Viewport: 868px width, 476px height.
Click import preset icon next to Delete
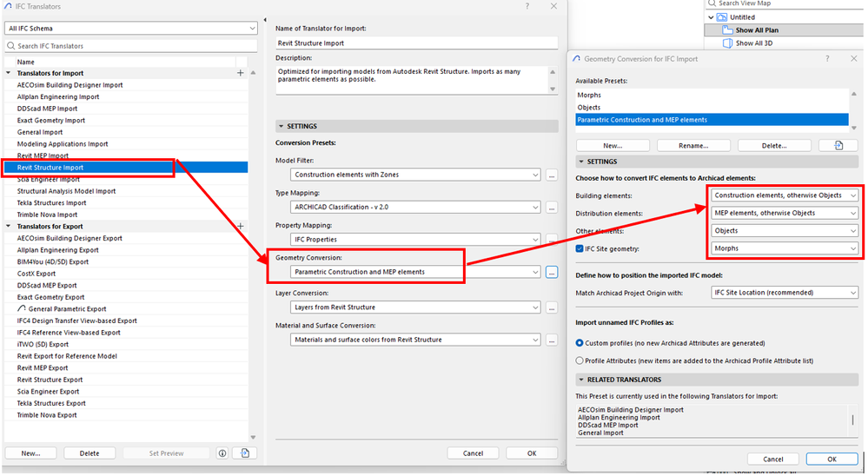838,146
